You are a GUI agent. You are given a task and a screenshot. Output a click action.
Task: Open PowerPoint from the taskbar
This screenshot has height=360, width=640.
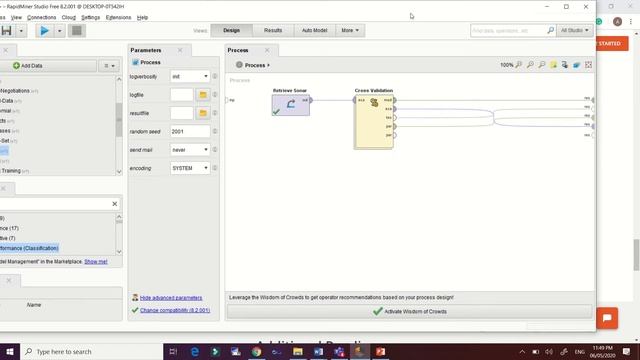click(380, 351)
